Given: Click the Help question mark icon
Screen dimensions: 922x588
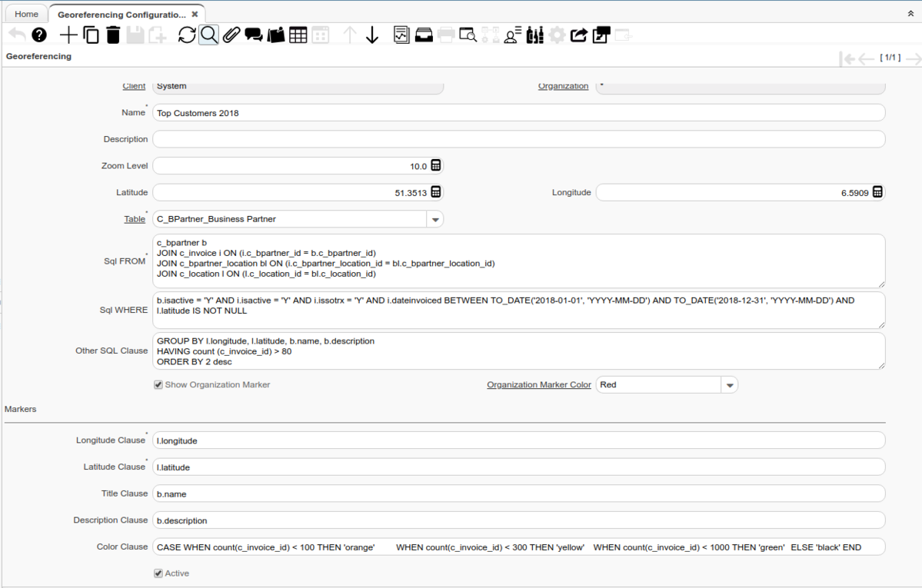Looking at the screenshot, I should pos(39,35).
